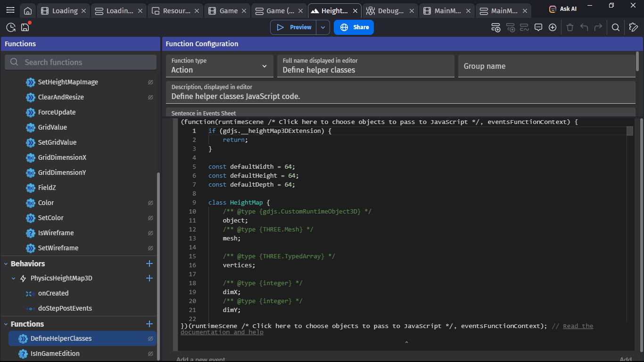This screenshot has width=644, height=362.
Task: Toggle visibility icon for DefineHelperClasses
Action: tap(150, 338)
